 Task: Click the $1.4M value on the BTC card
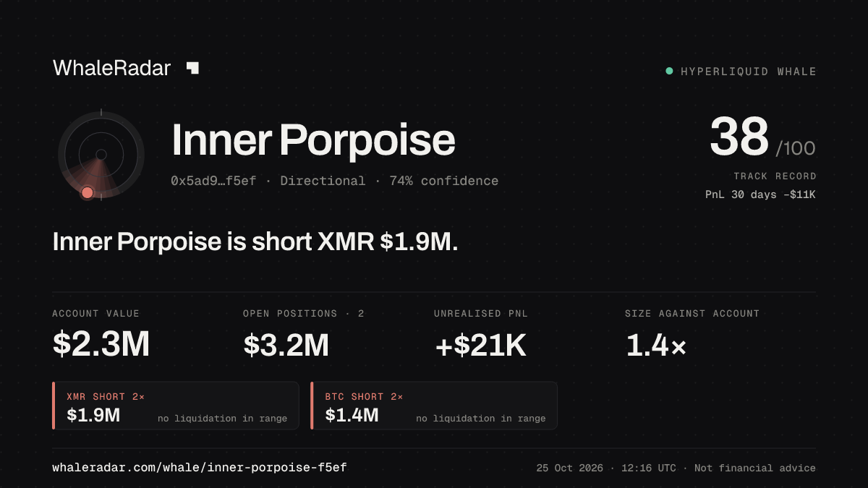pyautogui.click(x=352, y=415)
